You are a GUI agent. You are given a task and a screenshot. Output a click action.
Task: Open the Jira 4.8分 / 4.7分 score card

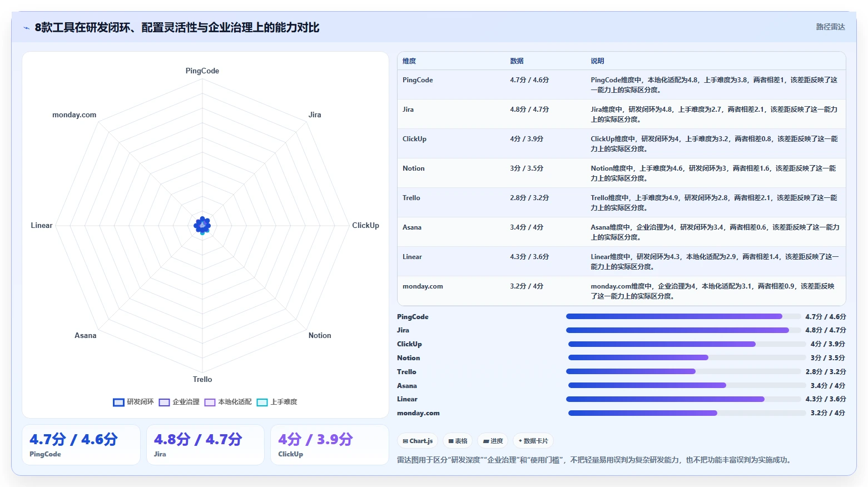point(205,445)
